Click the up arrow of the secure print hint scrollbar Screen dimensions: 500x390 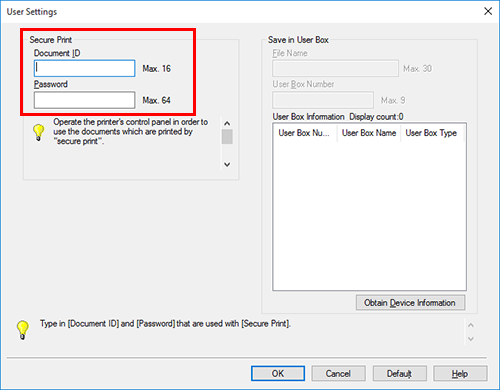click(x=227, y=123)
